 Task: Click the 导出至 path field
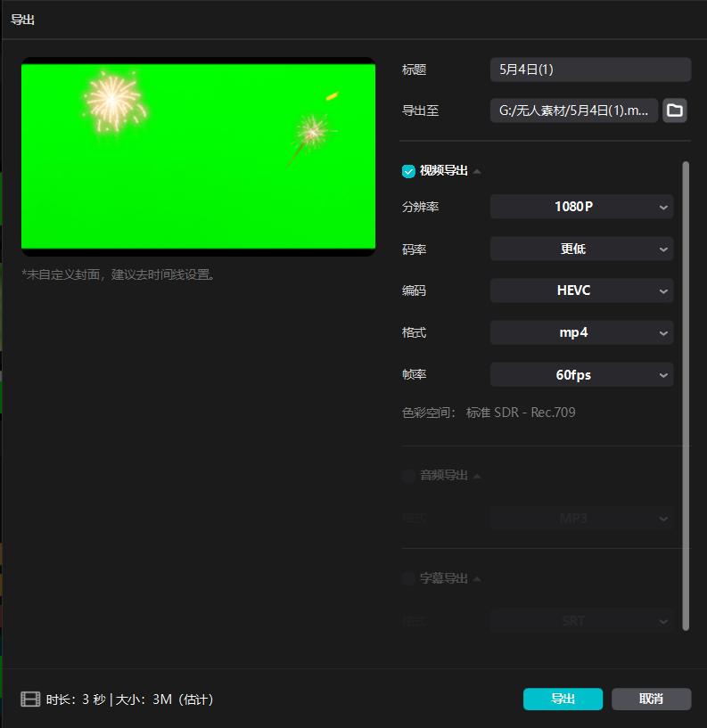[x=573, y=110]
